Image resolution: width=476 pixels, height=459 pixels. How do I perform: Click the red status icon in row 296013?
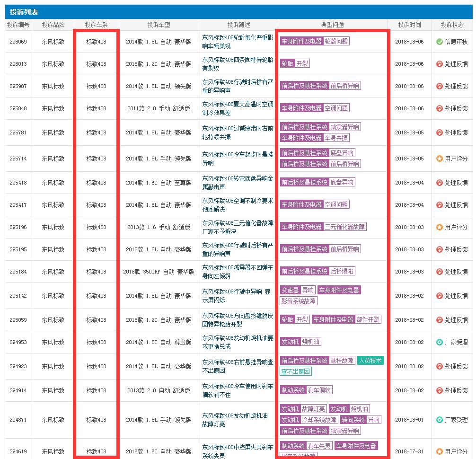click(x=439, y=64)
